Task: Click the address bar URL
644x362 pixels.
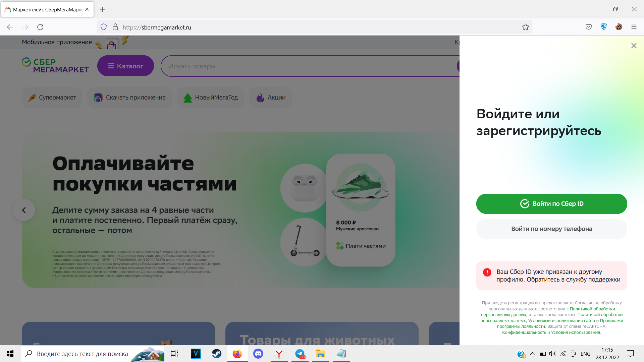Action: click(157, 27)
